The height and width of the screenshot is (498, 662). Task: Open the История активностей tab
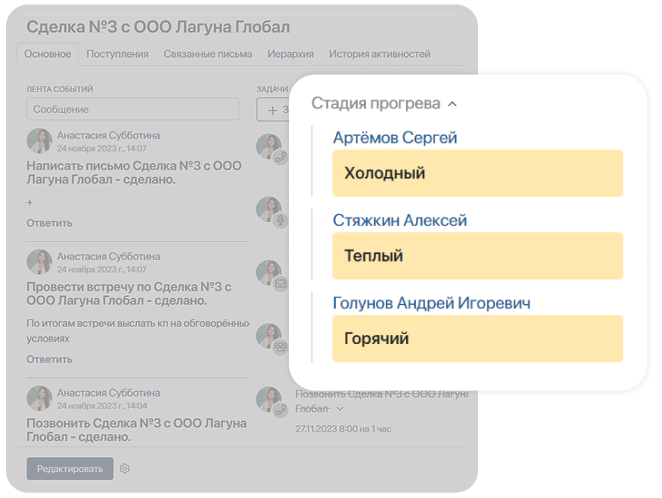coord(380,54)
